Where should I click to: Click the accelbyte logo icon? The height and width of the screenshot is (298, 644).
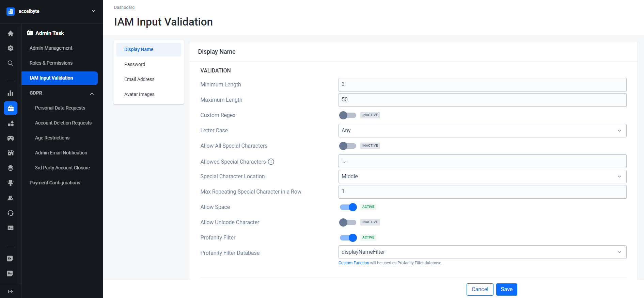click(x=11, y=11)
